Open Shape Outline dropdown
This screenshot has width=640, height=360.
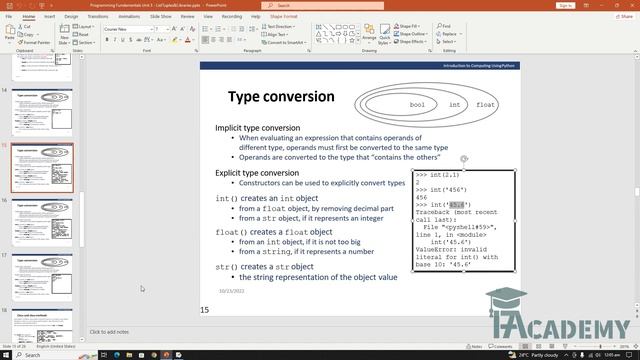(x=411, y=34)
